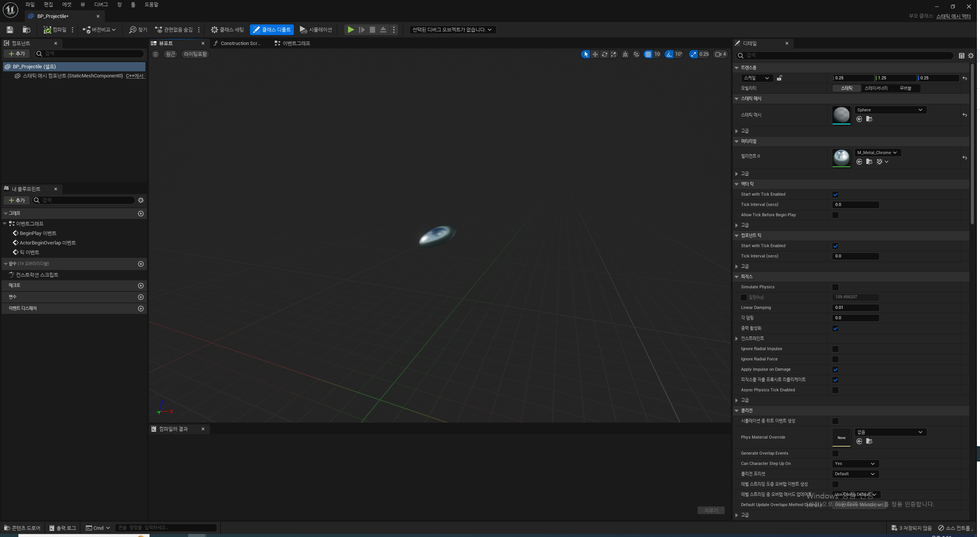Expand the 컨스트레인트 section
980x537 pixels.
[737, 338]
